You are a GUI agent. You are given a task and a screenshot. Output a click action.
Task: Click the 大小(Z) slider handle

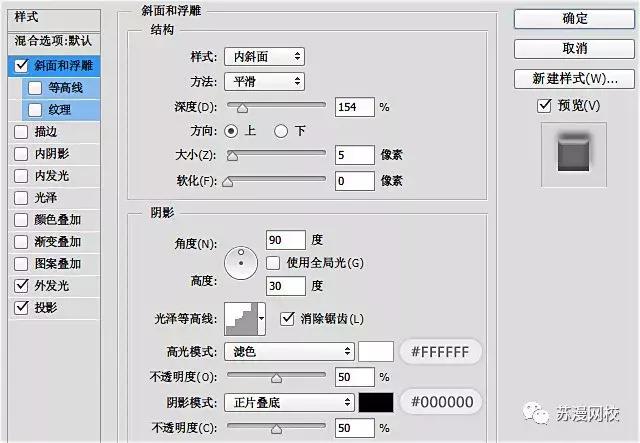coord(232,156)
